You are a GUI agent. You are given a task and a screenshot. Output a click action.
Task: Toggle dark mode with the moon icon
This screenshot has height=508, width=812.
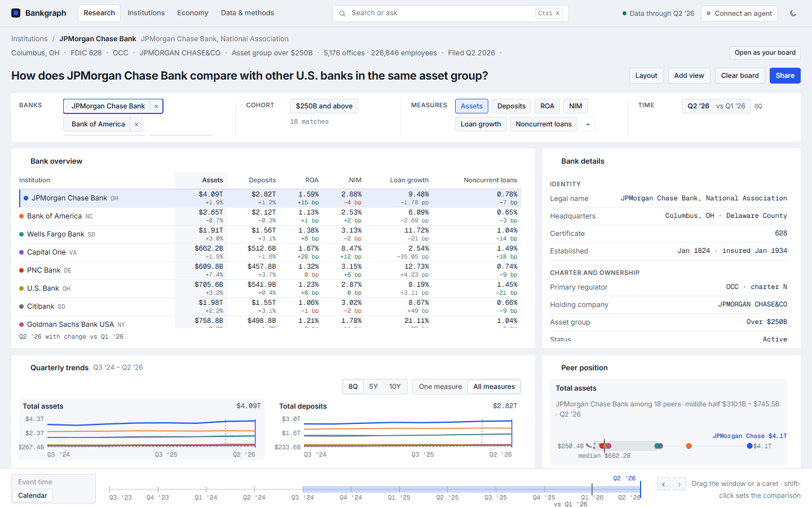[x=793, y=13]
